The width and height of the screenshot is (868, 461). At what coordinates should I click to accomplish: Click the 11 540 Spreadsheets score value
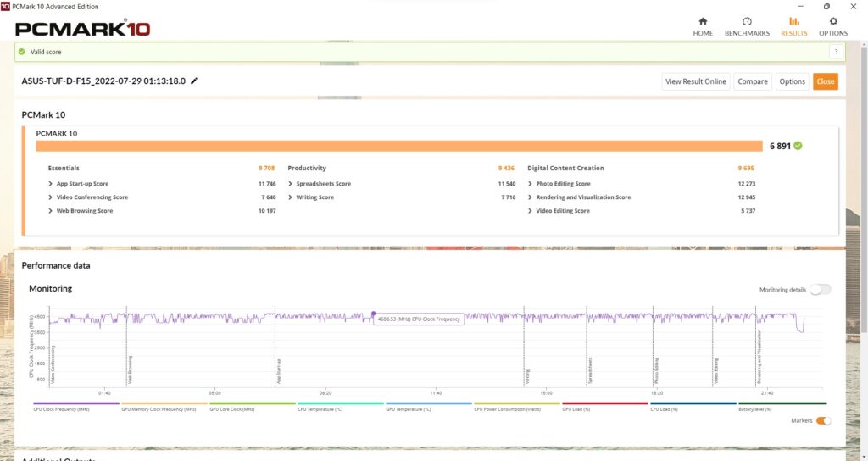point(507,184)
